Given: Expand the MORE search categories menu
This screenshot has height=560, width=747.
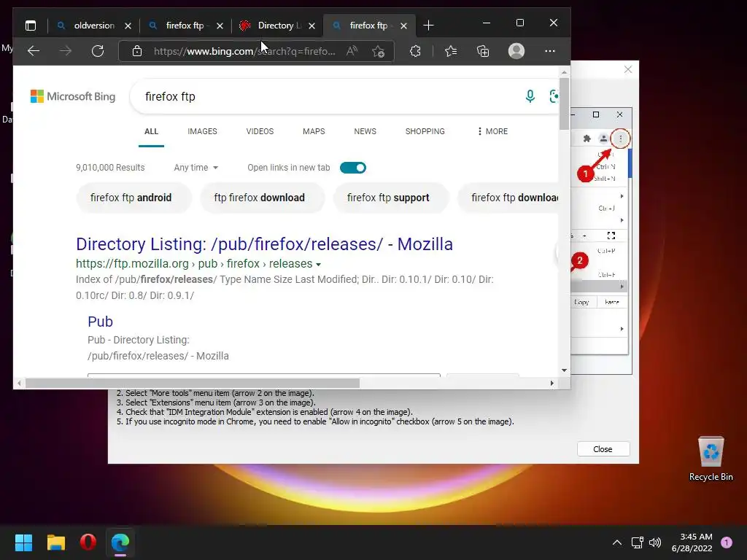Looking at the screenshot, I should (x=492, y=131).
